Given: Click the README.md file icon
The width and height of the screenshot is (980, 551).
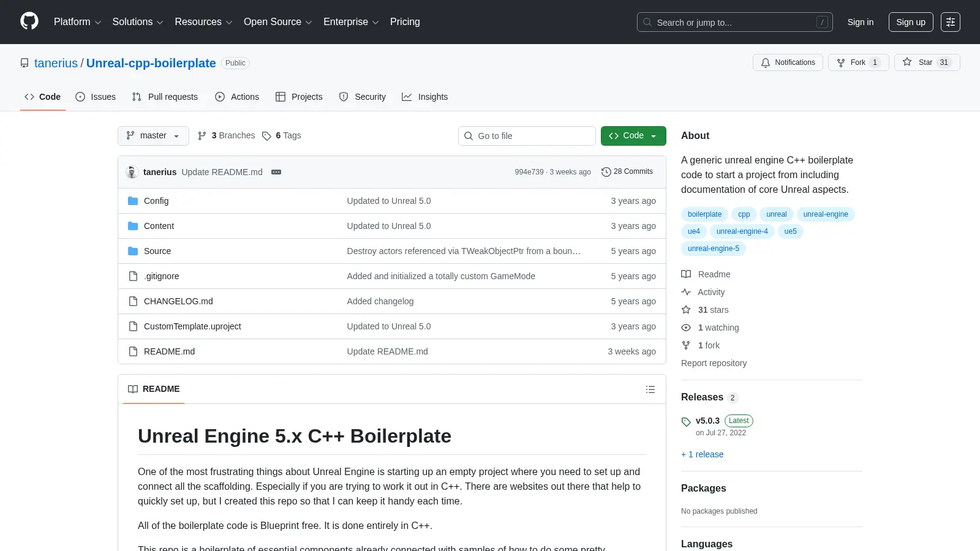Looking at the screenshot, I should [133, 351].
